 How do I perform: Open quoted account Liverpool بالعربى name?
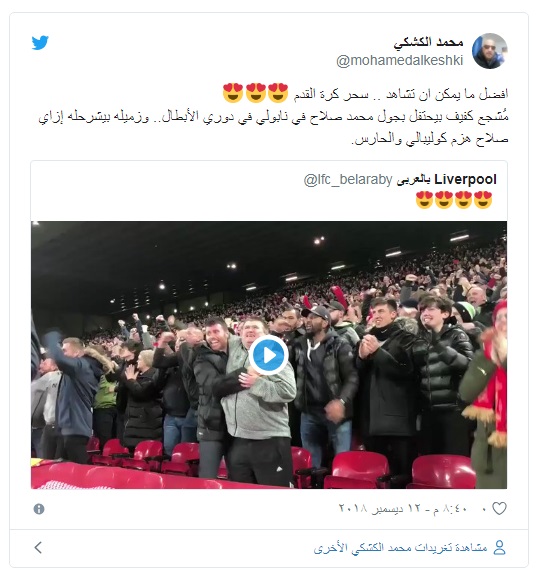(x=446, y=179)
